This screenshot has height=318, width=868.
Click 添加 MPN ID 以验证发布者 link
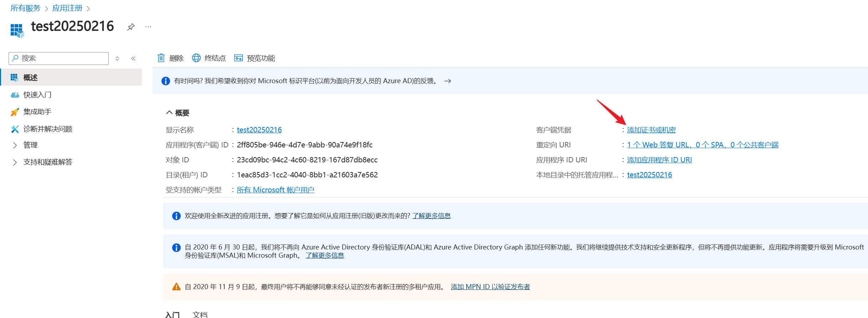(x=490, y=287)
